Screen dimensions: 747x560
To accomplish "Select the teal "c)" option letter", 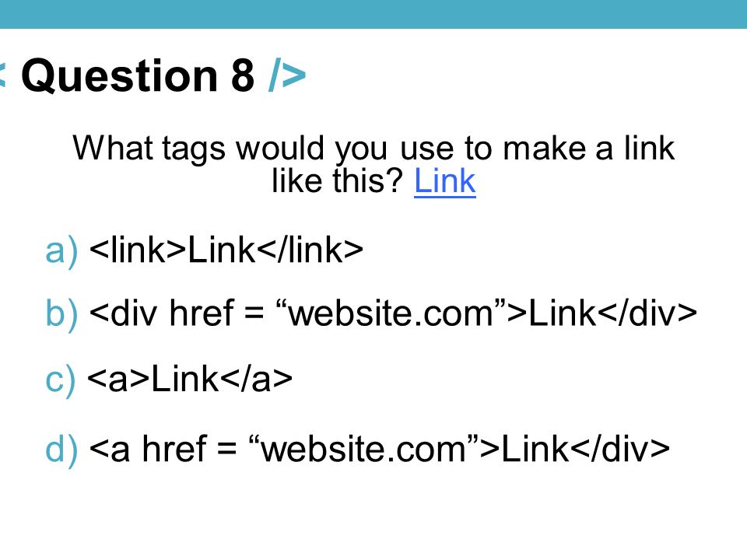I will coord(60,380).
